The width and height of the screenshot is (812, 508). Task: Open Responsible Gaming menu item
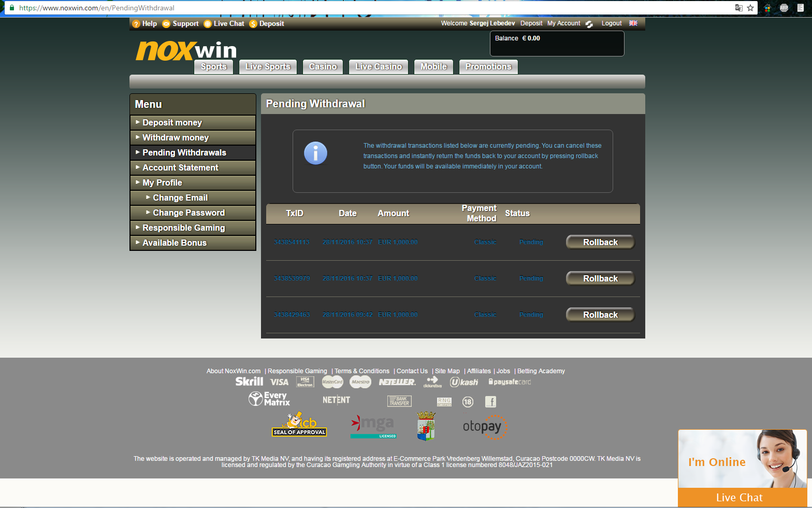pyautogui.click(x=193, y=228)
